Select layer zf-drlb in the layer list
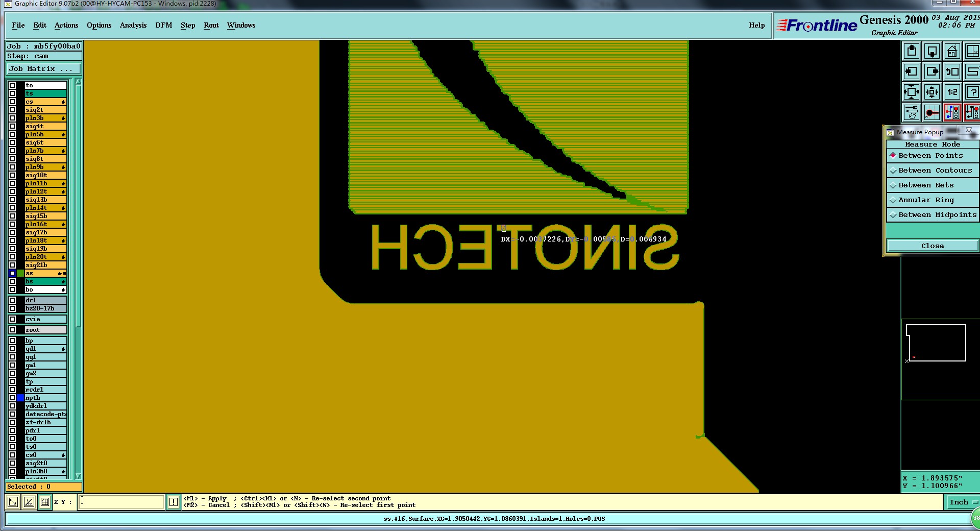The width and height of the screenshot is (980, 531). 45,422
